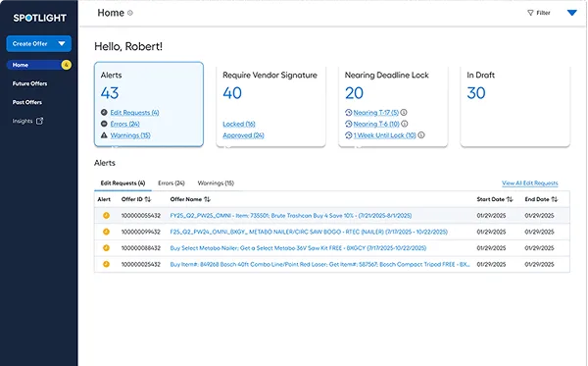The image size is (588, 366).
Task: Switch to the Edit Requests (4) tab
Action: (122, 183)
